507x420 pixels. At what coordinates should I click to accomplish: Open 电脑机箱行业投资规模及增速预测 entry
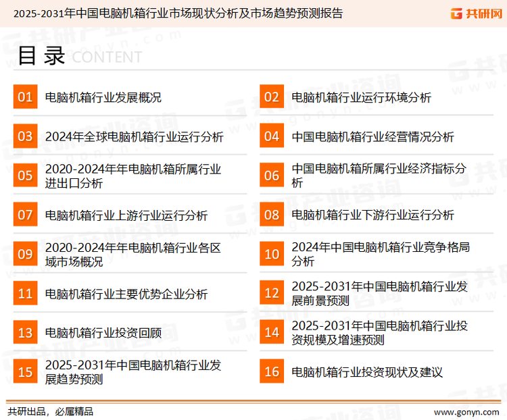pyautogui.click(x=380, y=332)
